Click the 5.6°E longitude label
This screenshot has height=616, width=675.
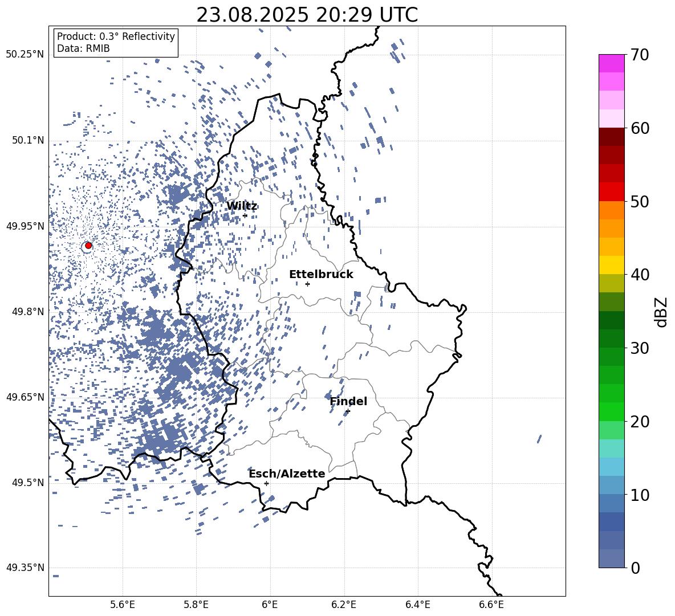pos(123,605)
